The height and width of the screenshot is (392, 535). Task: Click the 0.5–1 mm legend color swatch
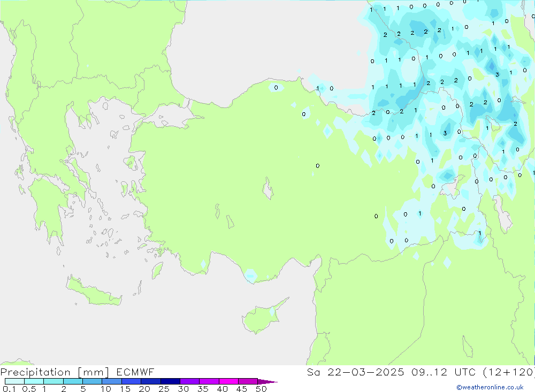pos(34,381)
